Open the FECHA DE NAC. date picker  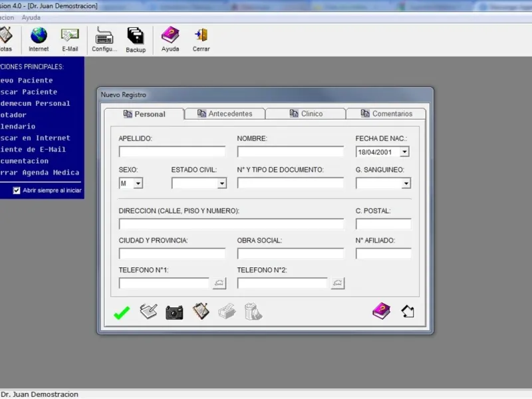click(x=404, y=152)
